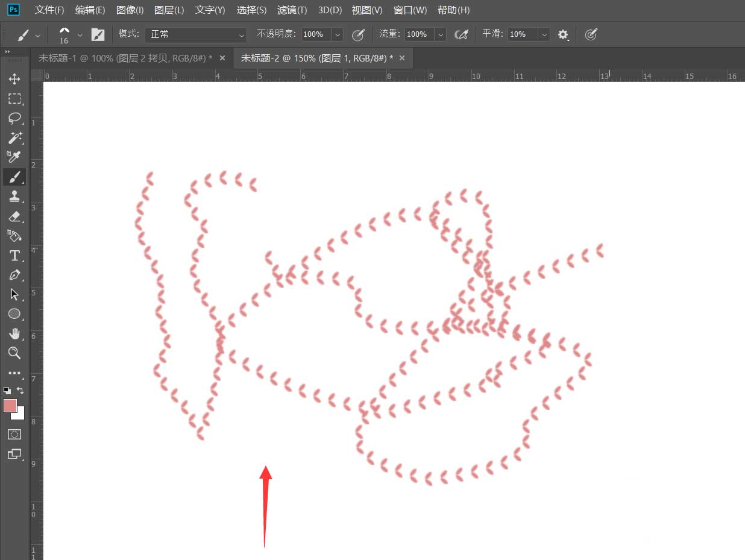Swap foreground and background colors

click(20, 391)
